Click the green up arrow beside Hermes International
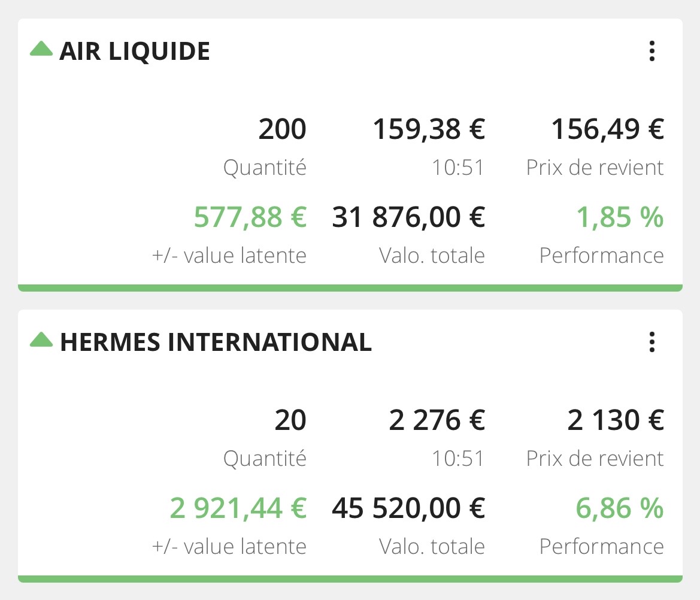Viewport: 700px width, 600px height. [x=41, y=340]
